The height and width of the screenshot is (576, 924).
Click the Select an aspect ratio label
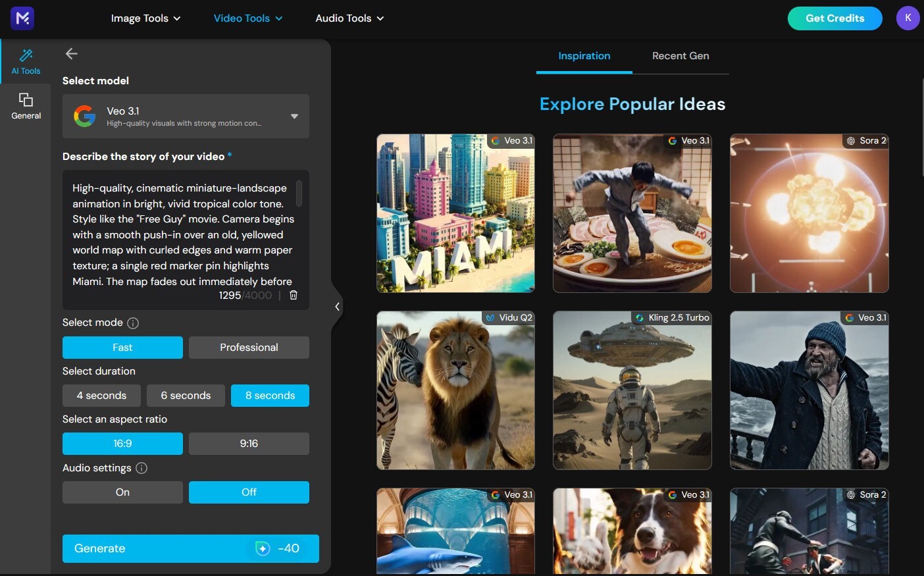click(x=115, y=419)
